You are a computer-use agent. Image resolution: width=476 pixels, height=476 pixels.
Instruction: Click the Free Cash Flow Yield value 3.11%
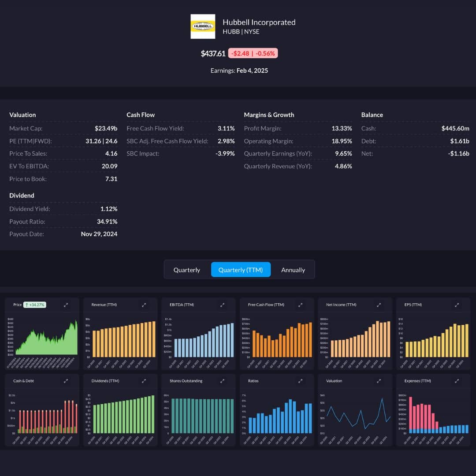226,128
